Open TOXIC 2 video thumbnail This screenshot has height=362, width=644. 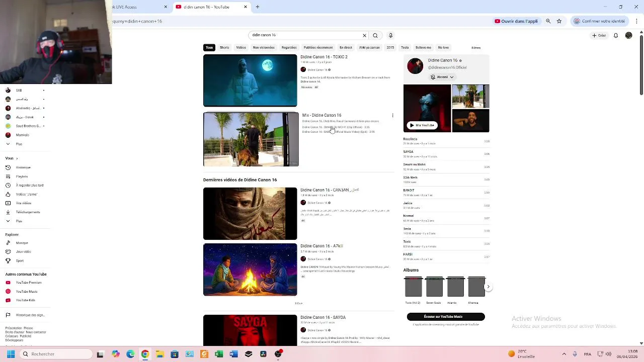tap(250, 80)
